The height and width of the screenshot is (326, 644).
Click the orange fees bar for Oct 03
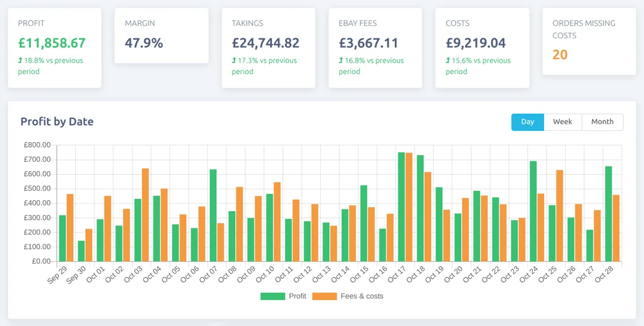coord(146,215)
